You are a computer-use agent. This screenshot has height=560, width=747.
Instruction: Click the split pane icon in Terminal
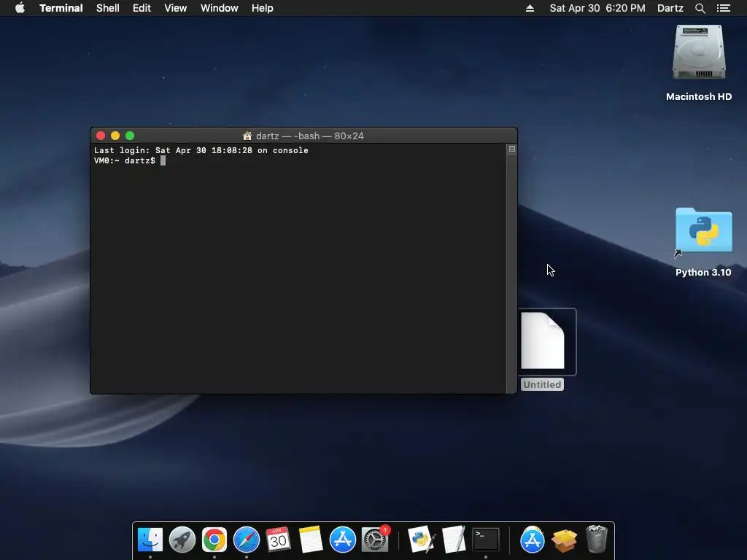pos(512,149)
